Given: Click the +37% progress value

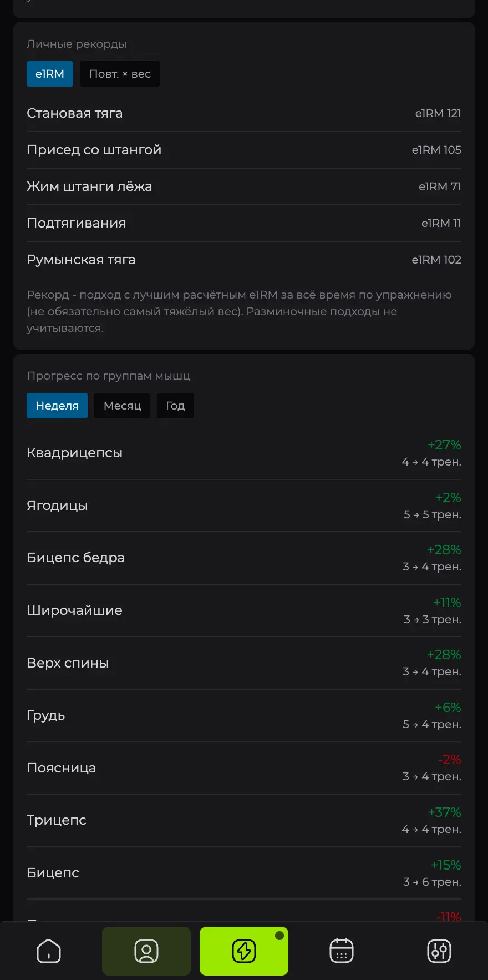Looking at the screenshot, I should click(444, 812).
